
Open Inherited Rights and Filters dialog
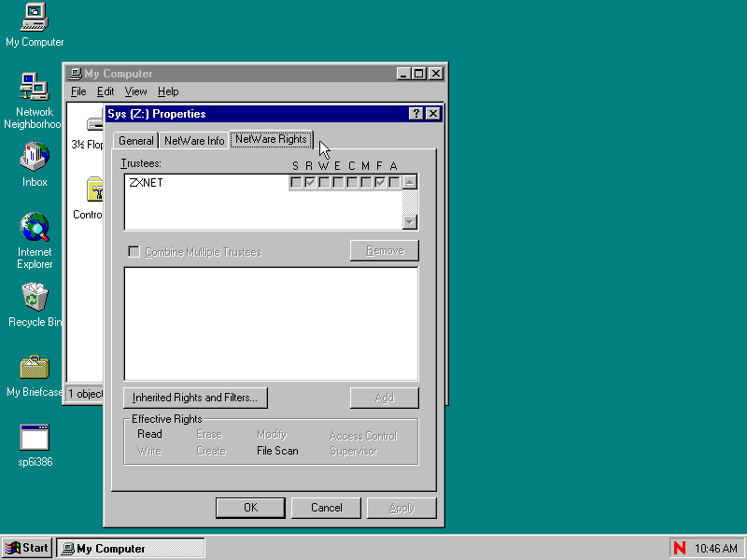[x=195, y=398]
